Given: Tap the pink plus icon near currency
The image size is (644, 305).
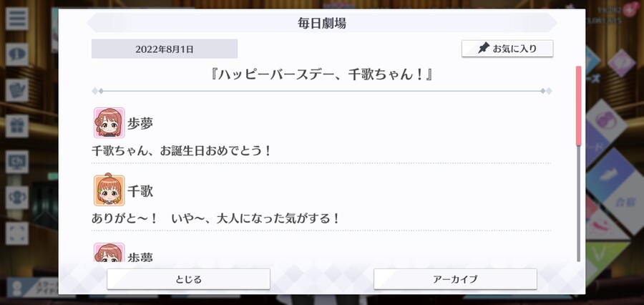Looking at the screenshot, I should 629,10.
